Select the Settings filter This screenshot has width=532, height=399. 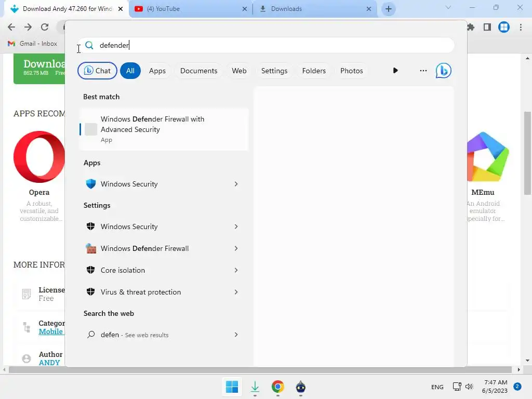coord(274,71)
